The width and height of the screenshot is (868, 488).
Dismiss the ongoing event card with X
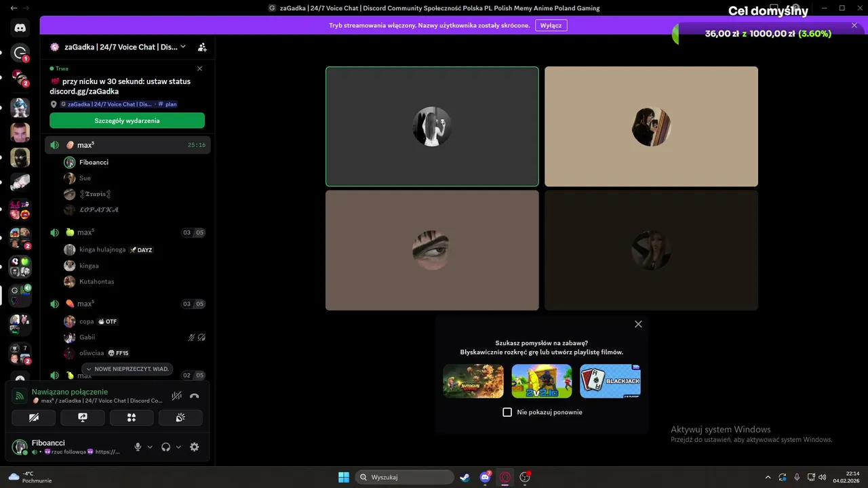pos(199,68)
